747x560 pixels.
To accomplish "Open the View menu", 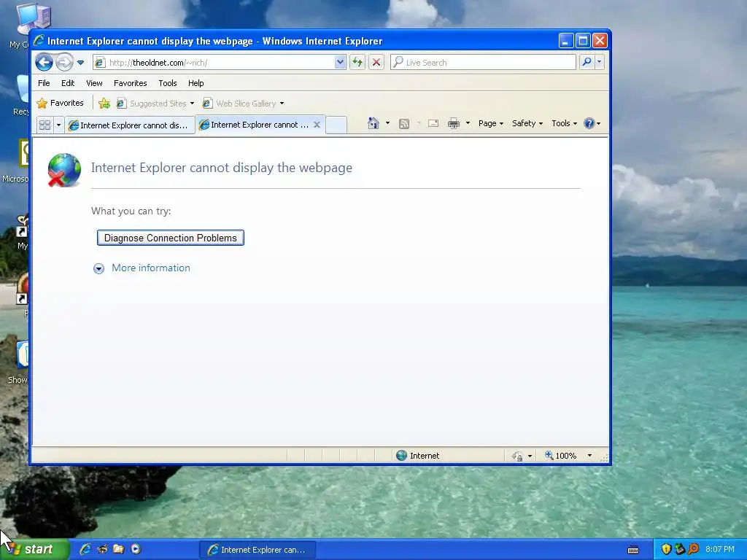I will (x=94, y=83).
